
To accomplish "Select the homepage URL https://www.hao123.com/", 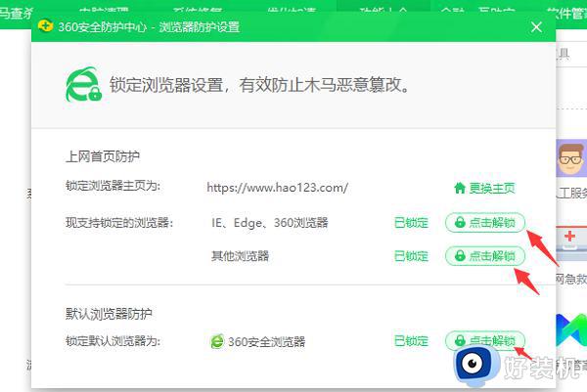I will (278, 188).
